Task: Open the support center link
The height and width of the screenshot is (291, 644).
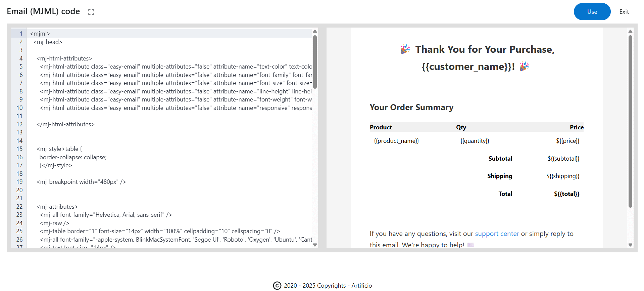Action: click(x=497, y=234)
